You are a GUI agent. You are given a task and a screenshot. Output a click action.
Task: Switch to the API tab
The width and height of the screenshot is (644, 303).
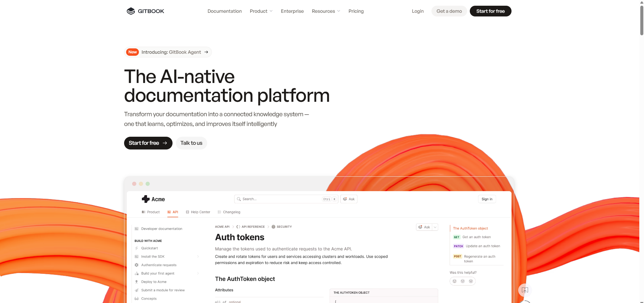tap(173, 212)
